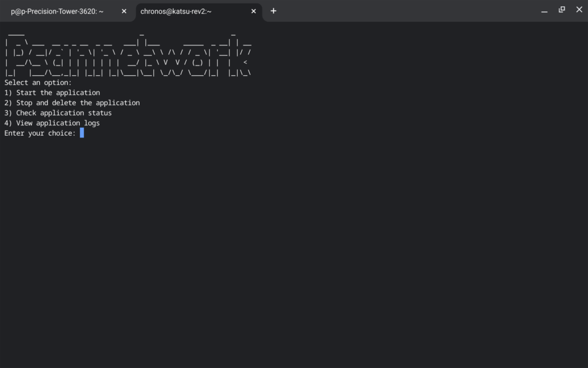The image size is (588, 368).
Task: Close the terminal window
Action: point(579,10)
